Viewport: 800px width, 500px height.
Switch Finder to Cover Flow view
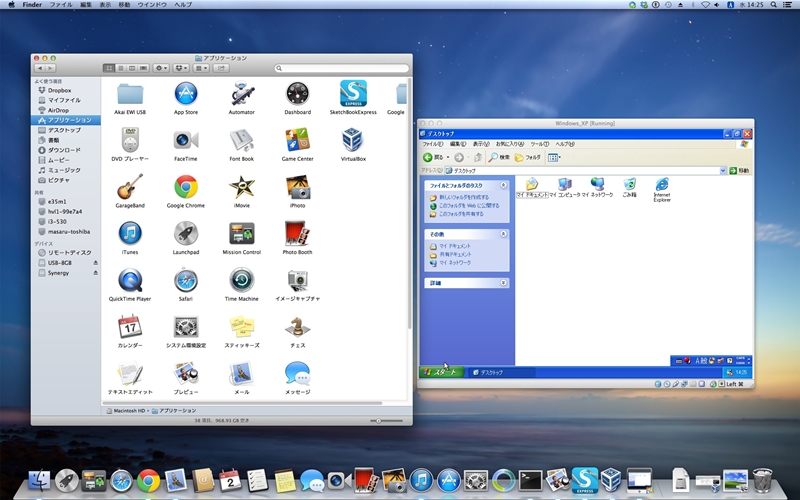142,68
